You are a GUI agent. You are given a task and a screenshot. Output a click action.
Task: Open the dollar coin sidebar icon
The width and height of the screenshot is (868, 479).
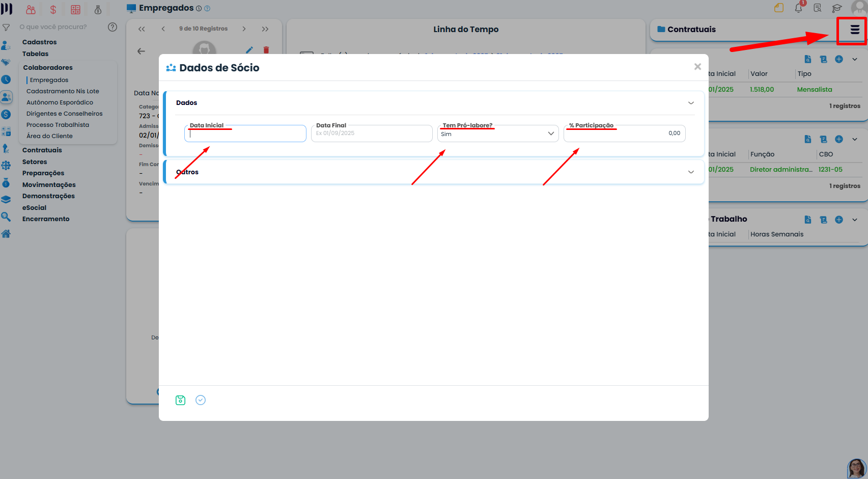(x=6, y=114)
